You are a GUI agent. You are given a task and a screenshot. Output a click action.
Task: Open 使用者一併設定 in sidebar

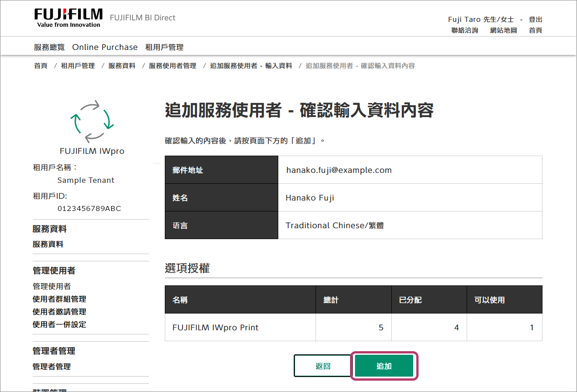[59, 324]
